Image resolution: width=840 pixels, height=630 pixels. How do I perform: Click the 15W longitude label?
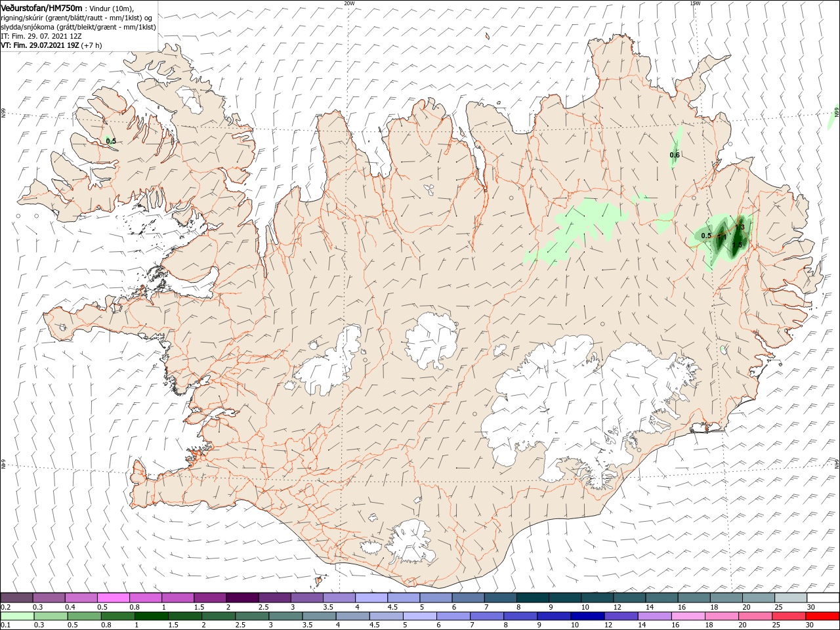click(695, 3)
